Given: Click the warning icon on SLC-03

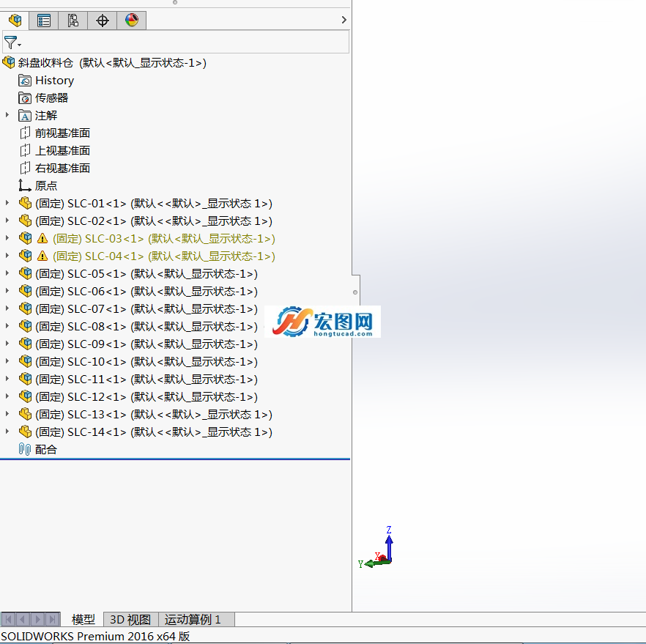Looking at the screenshot, I should click(x=42, y=239).
